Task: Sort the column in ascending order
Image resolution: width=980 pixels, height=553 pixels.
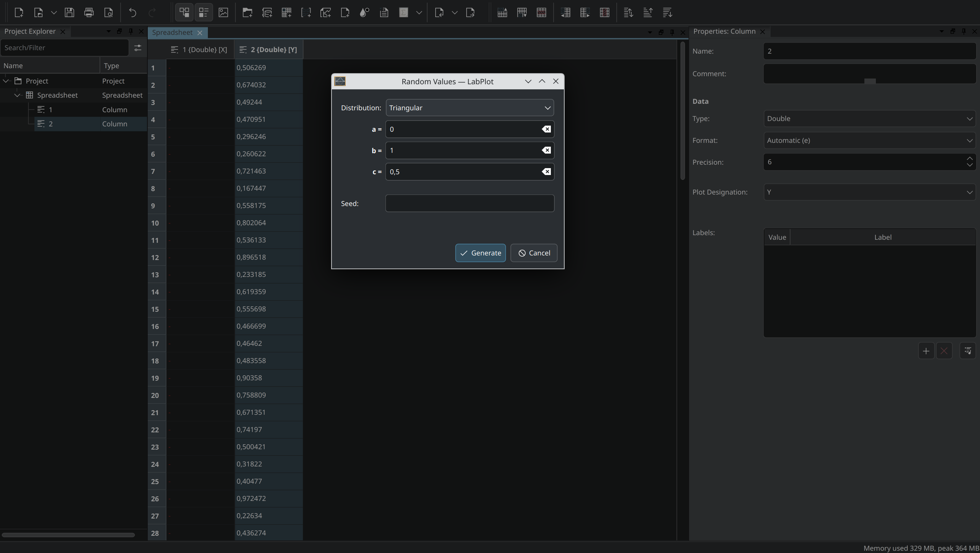Action: click(648, 12)
